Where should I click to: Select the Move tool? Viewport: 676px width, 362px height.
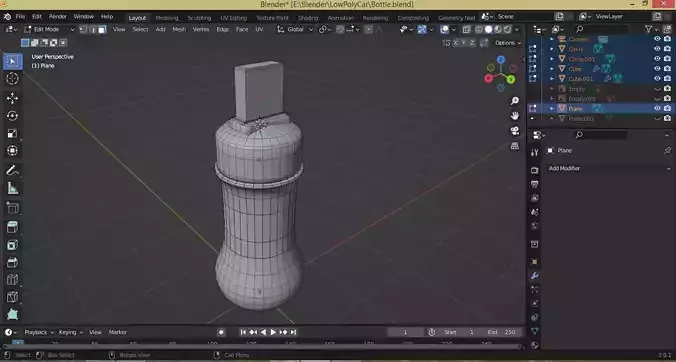[x=12, y=98]
